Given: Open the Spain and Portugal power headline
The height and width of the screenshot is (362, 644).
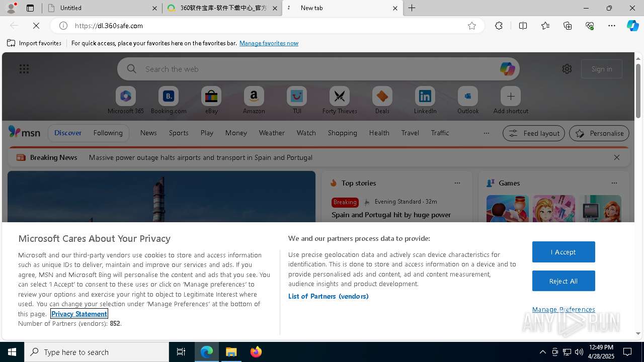Looking at the screenshot, I should (391, 215).
